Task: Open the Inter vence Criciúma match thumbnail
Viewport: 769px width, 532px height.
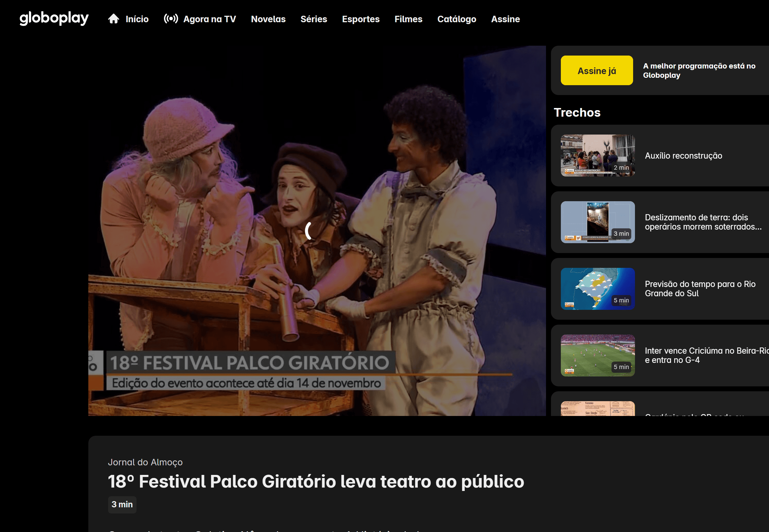Action: (x=598, y=355)
